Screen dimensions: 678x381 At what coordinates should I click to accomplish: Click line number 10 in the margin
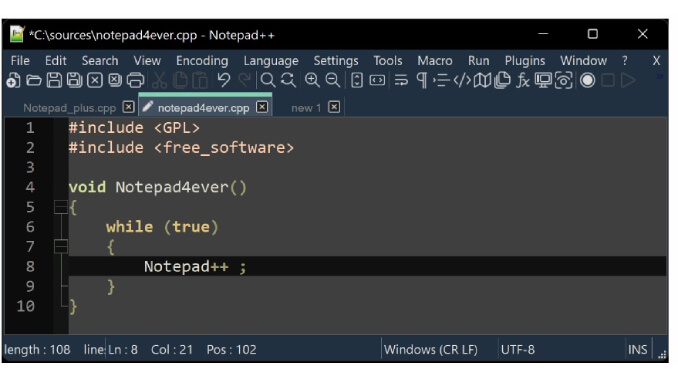pos(26,306)
